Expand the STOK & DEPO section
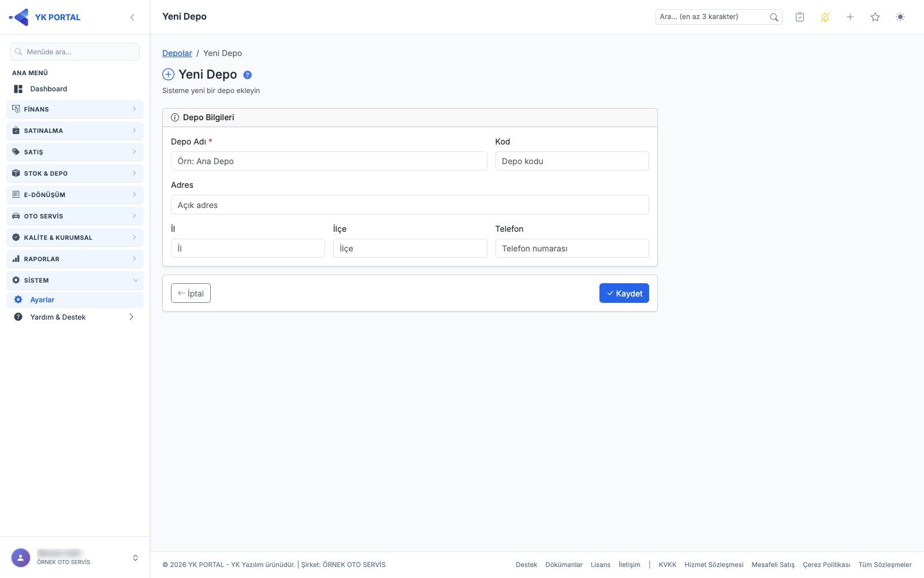 [75, 173]
